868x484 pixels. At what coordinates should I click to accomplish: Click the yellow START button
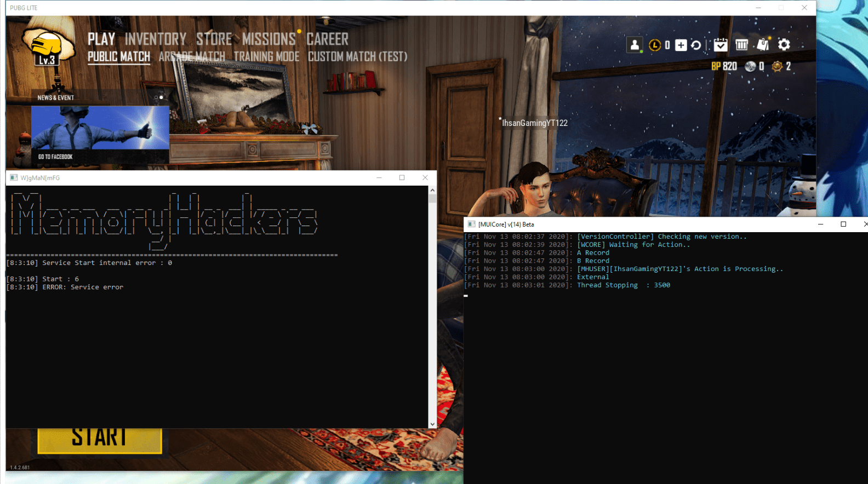tap(100, 441)
